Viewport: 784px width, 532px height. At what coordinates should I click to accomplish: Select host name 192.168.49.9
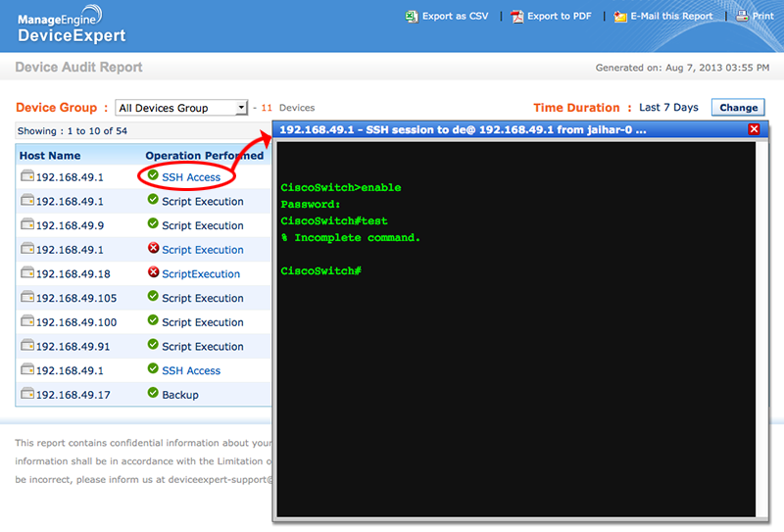70,225
